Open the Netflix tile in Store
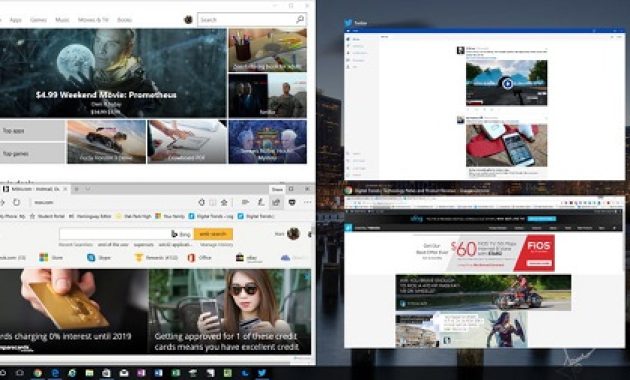Screen dimensions: 630x380 (x=268, y=95)
